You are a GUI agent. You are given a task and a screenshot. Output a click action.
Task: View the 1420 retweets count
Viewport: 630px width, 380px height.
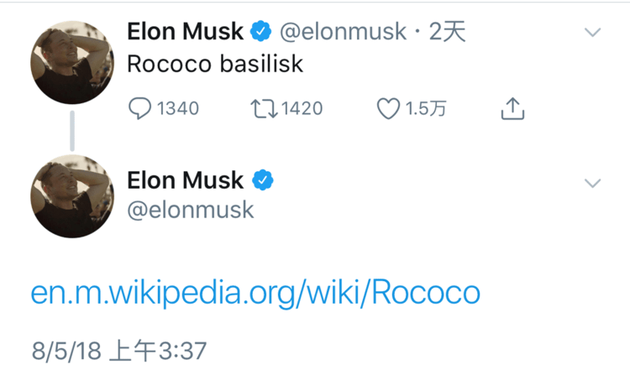coord(302,108)
